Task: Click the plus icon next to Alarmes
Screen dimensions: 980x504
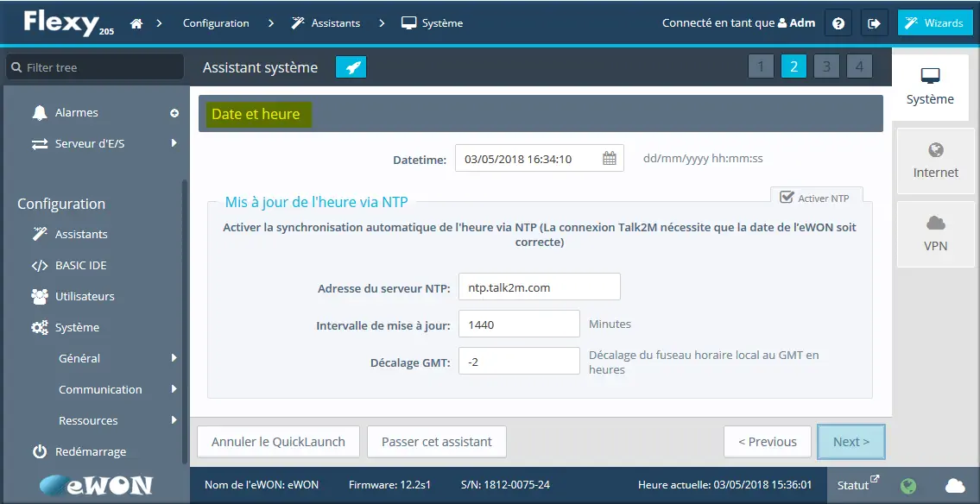Action: (x=174, y=113)
